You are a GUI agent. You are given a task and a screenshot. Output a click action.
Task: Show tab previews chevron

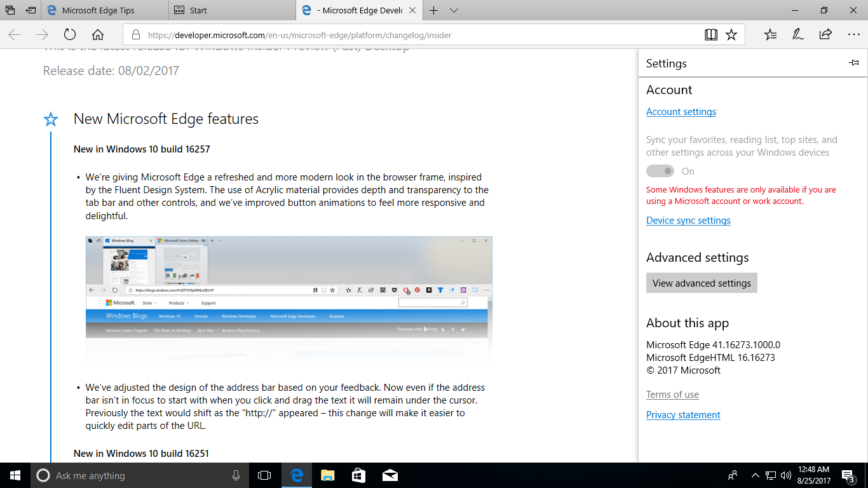[454, 10]
